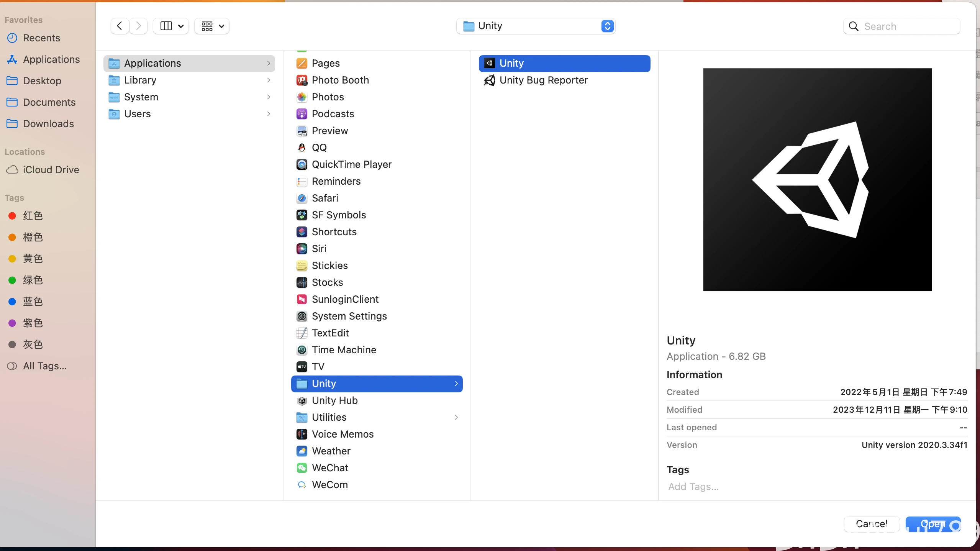Click the QuickTime Player icon
The image size is (980, 551).
[x=302, y=164]
